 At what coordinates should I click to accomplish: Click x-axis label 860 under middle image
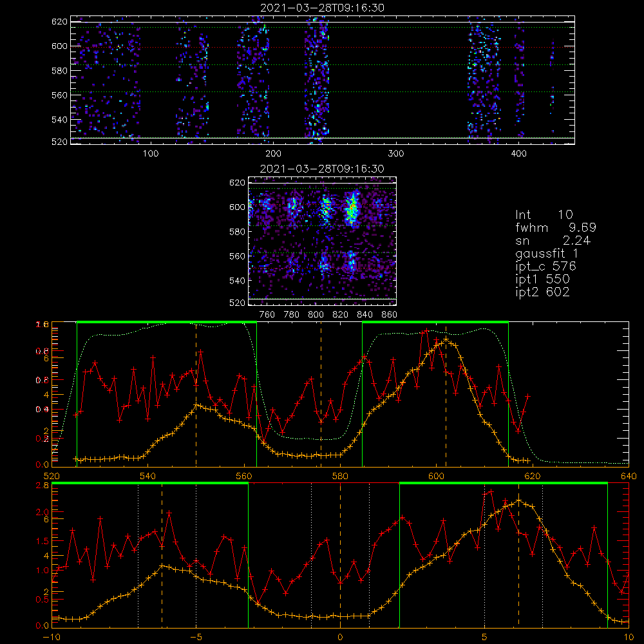coord(390,315)
